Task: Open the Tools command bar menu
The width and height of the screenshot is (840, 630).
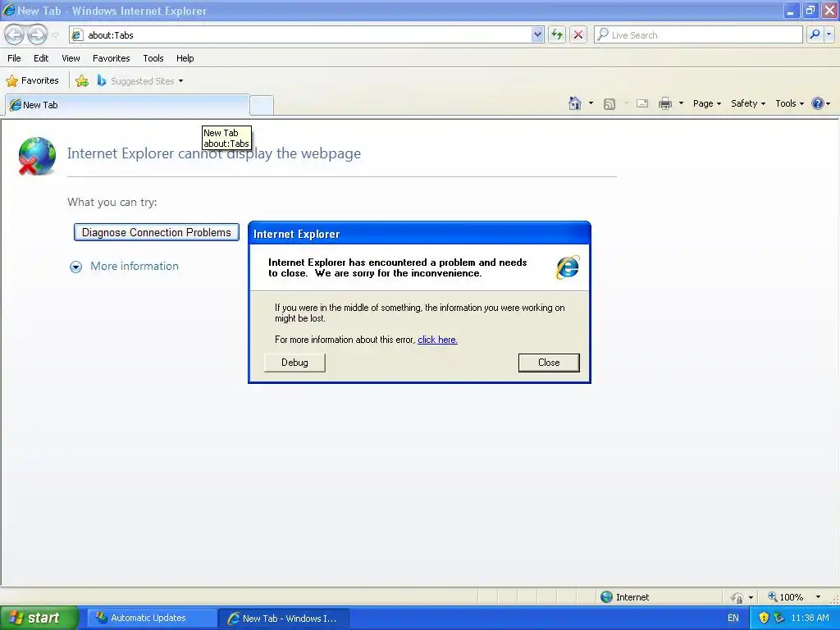Action: coord(789,103)
